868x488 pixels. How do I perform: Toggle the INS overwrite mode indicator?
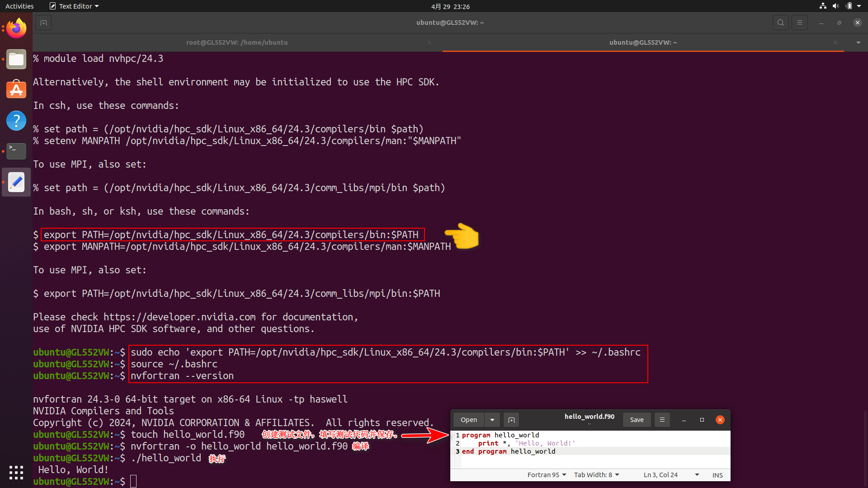(x=717, y=475)
